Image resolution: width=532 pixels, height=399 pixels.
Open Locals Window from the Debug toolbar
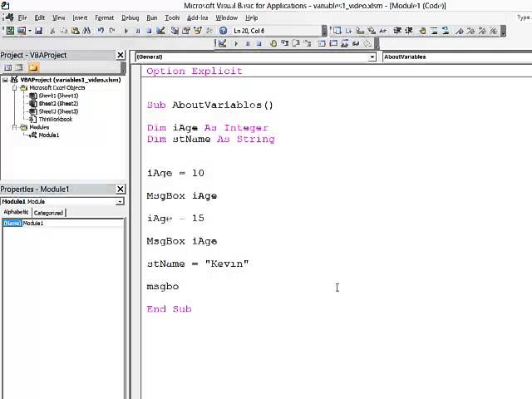pyautogui.click(x=322, y=43)
